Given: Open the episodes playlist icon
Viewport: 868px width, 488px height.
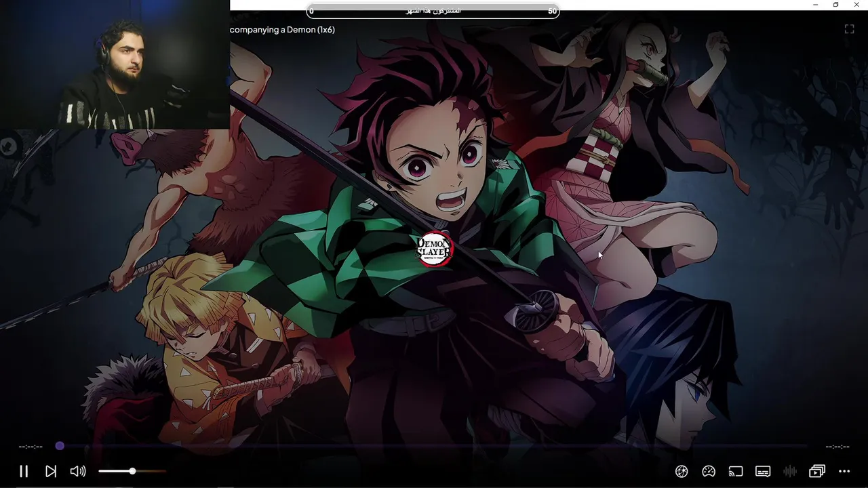Looking at the screenshot, I should tap(817, 471).
